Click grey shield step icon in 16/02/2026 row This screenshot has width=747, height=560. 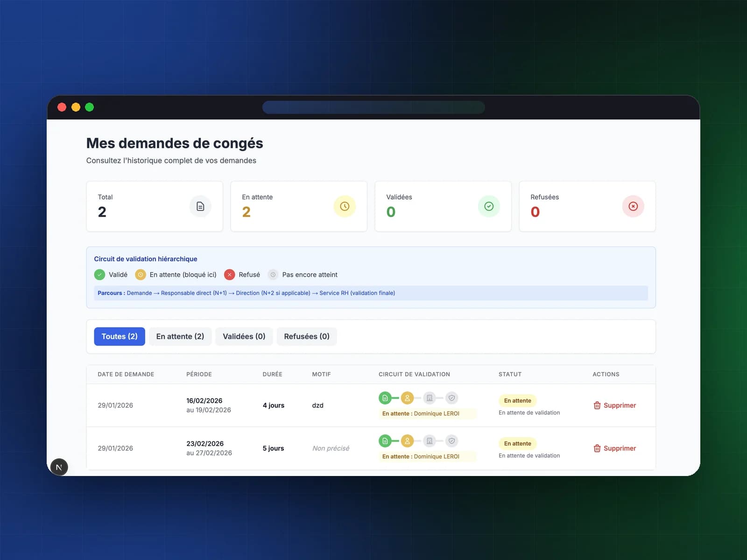(x=451, y=398)
